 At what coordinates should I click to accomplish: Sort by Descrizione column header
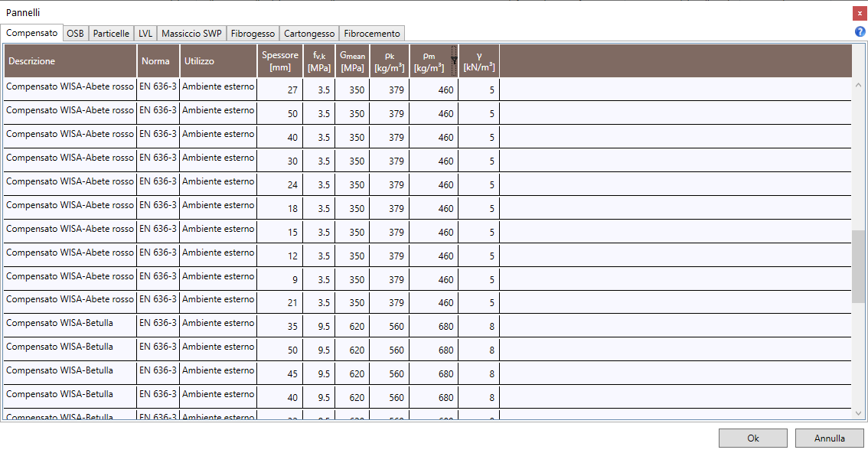(x=70, y=61)
